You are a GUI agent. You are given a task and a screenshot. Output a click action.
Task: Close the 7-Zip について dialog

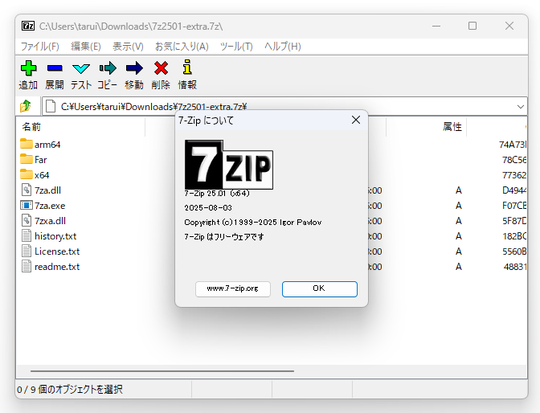click(356, 120)
